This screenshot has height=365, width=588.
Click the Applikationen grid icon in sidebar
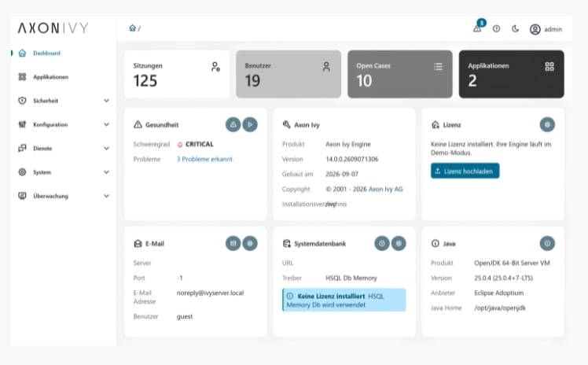coord(23,77)
